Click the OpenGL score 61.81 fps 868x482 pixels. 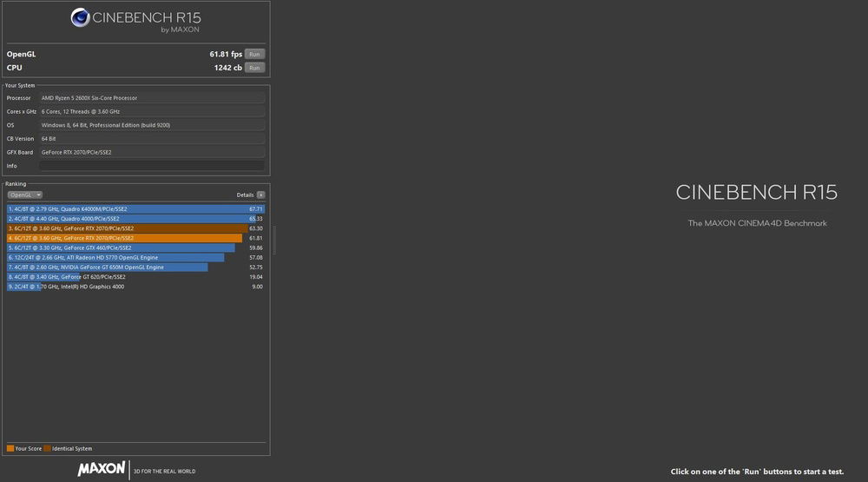pyautogui.click(x=226, y=54)
